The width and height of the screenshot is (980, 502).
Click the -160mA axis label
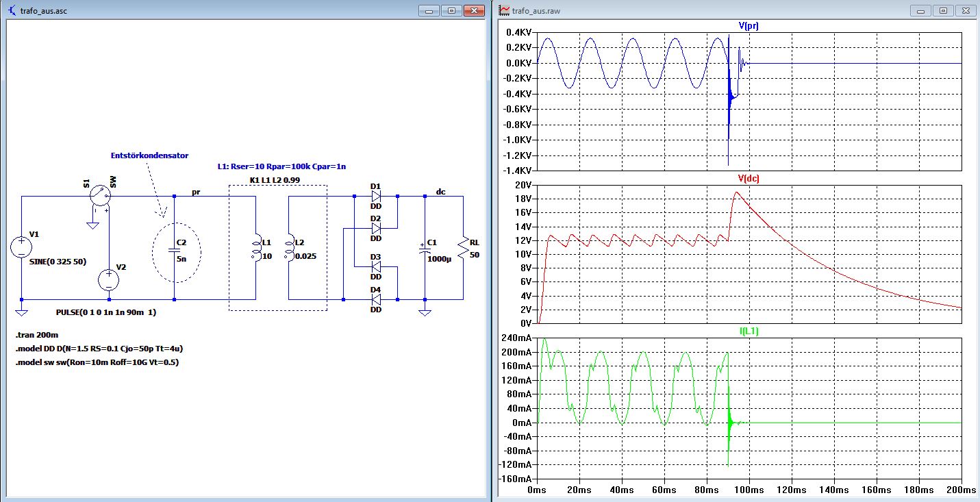click(x=514, y=479)
